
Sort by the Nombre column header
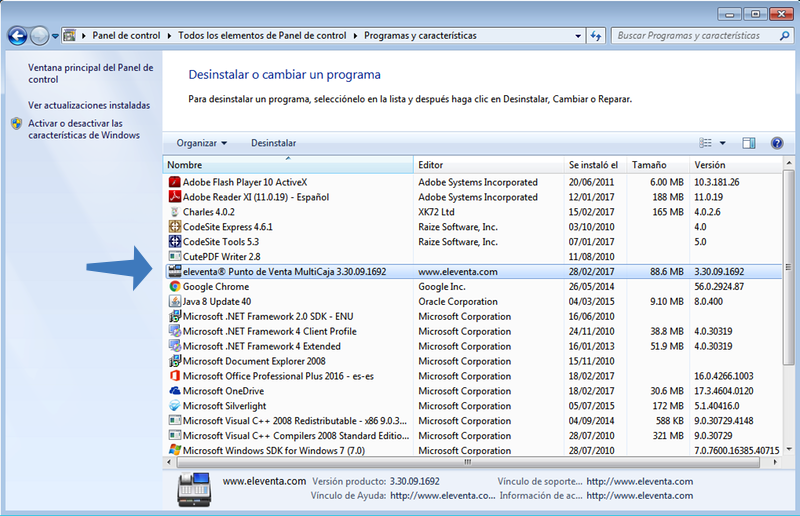point(288,165)
